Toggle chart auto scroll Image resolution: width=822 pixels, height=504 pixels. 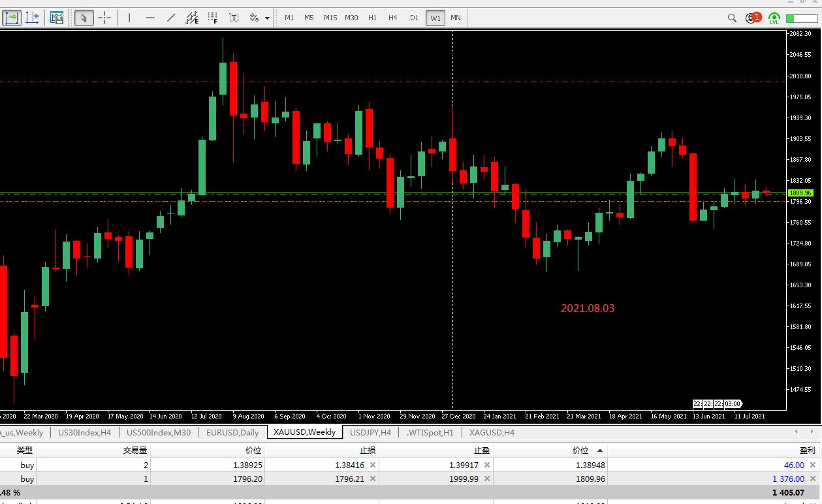click(x=11, y=18)
